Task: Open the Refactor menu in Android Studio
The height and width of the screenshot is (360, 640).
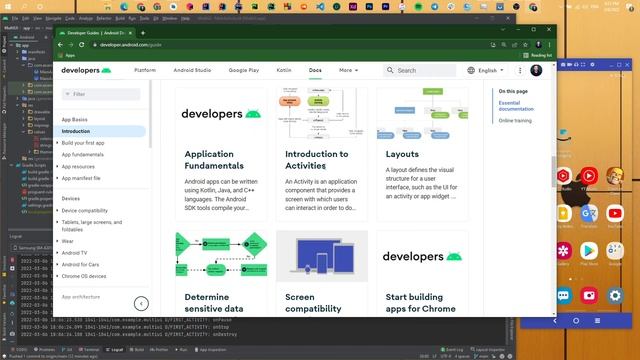Action: pos(104,18)
